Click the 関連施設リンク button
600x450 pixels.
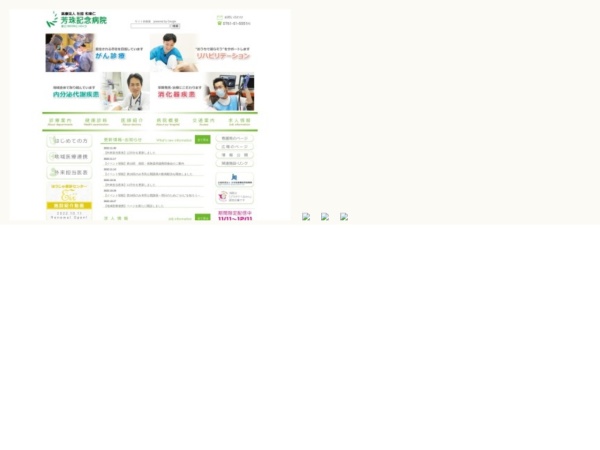point(235,163)
